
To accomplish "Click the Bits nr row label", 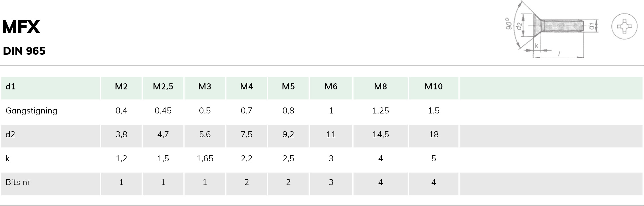I will click(18, 182).
